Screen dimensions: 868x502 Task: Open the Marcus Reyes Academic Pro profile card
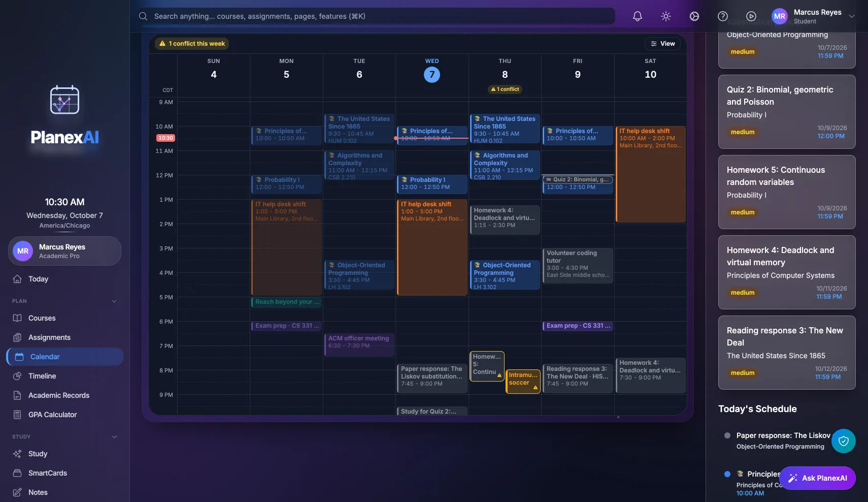pyautogui.click(x=64, y=251)
